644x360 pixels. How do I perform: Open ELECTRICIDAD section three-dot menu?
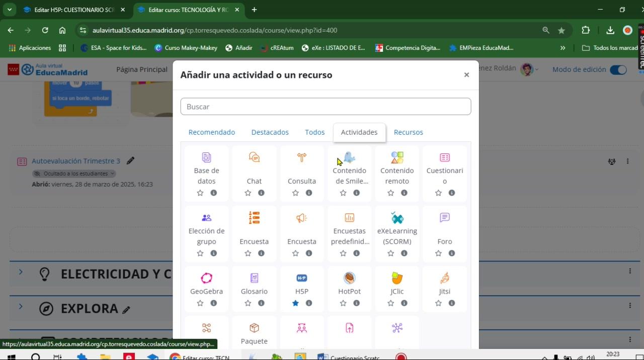pyautogui.click(x=630, y=271)
